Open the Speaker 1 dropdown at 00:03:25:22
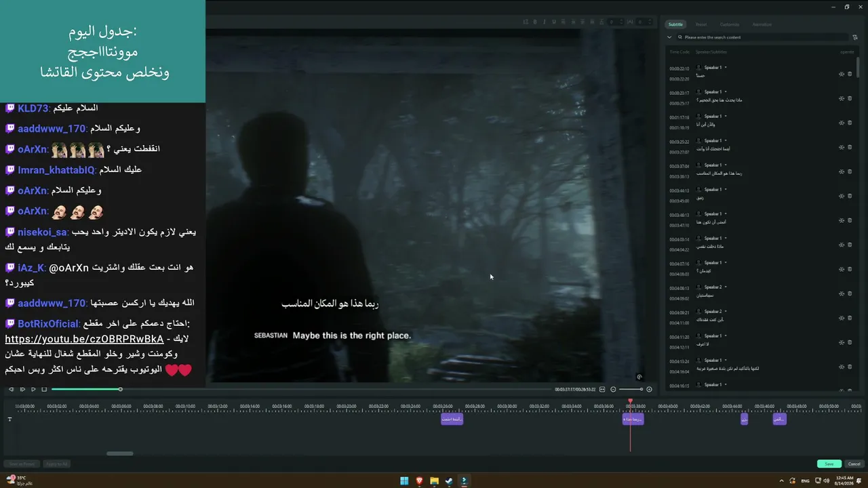Viewport: 868px width, 488px height. [726, 140]
